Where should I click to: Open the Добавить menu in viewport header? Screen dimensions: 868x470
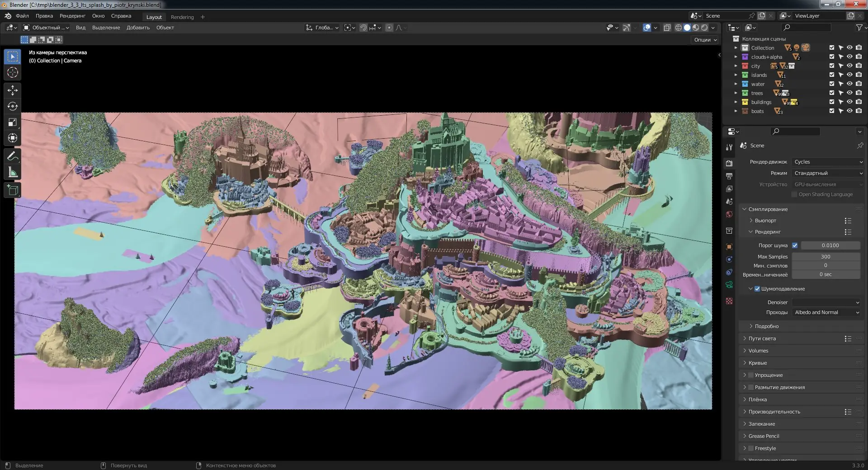pos(138,28)
